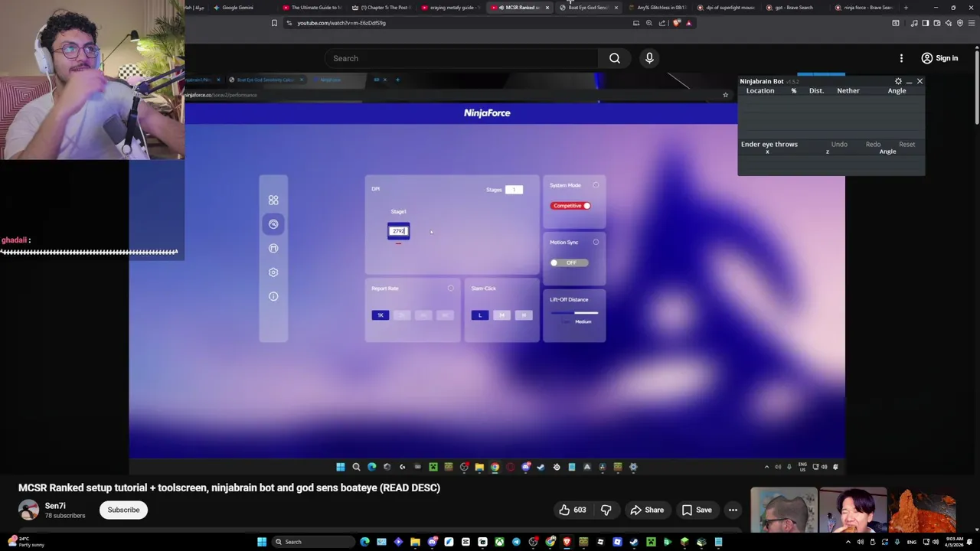The width and height of the screenshot is (980, 551).
Task: Click the YouTube Sign in button
Action: 939,58
